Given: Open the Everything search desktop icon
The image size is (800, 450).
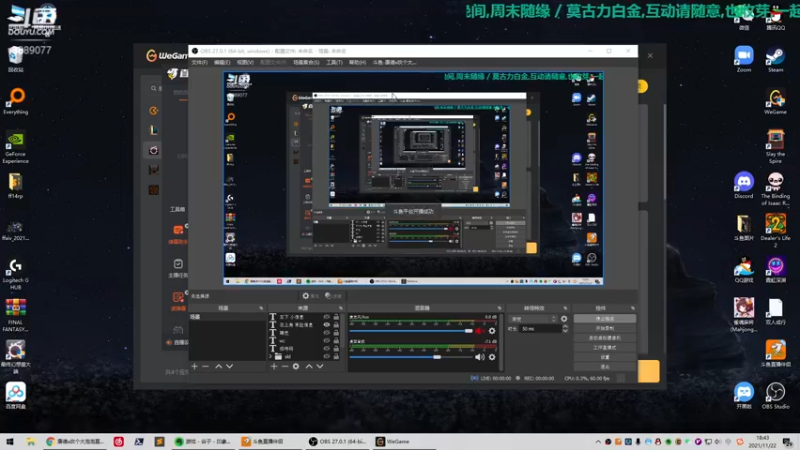Looking at the screenshot, I should (x=16, y=101).
